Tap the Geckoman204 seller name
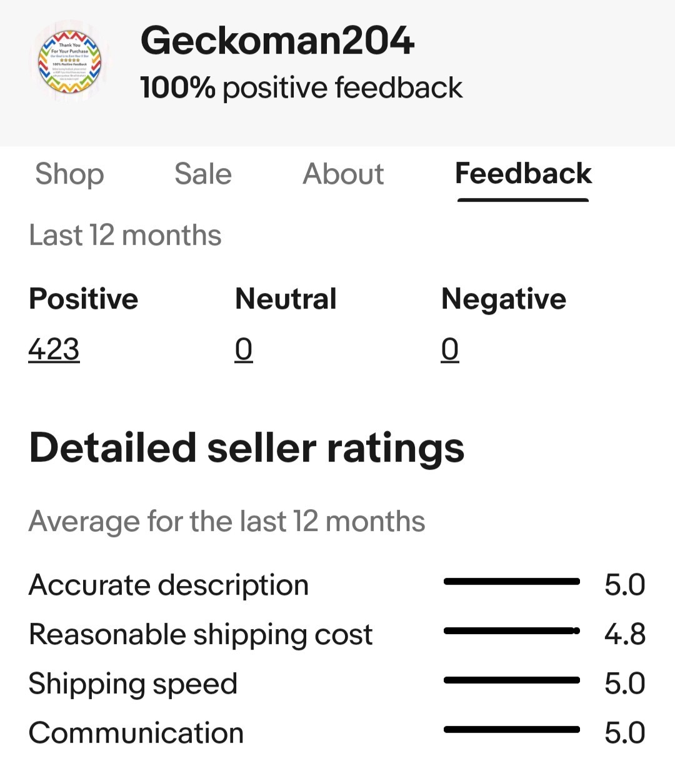The image size is (675, 784). point(277,41)
